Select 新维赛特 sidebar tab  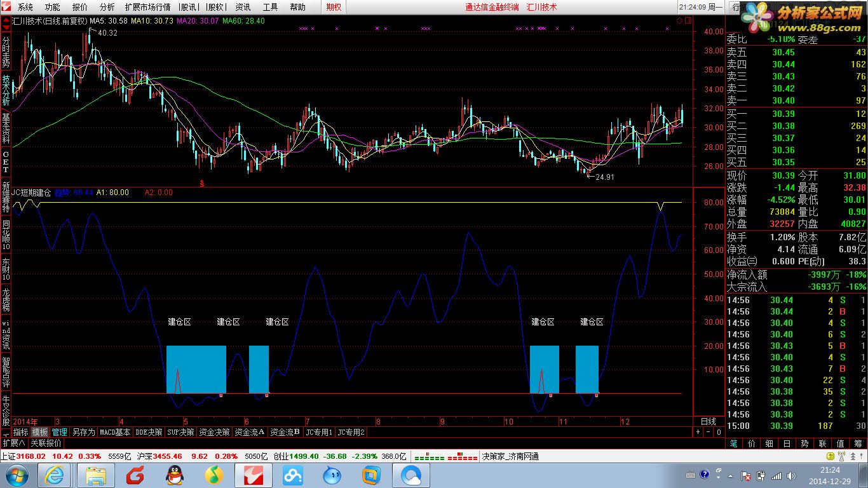pos(6,196)
